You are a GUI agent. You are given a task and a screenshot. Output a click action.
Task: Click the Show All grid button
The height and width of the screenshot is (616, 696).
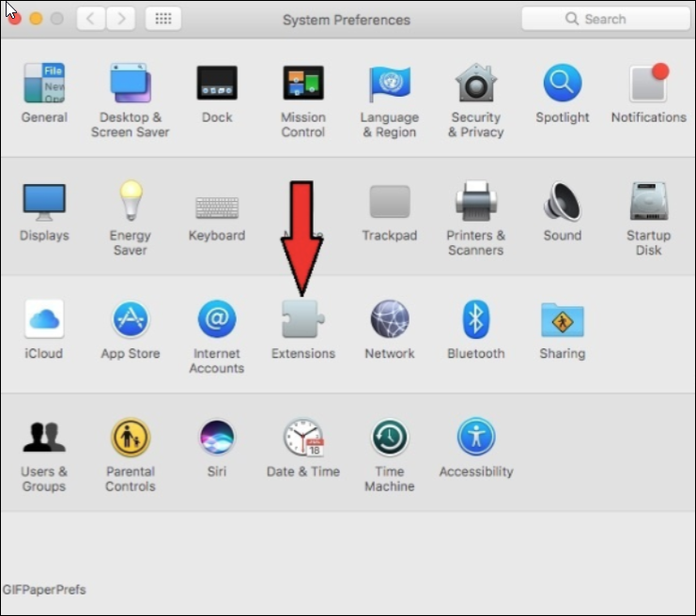(x=162, y=19)
